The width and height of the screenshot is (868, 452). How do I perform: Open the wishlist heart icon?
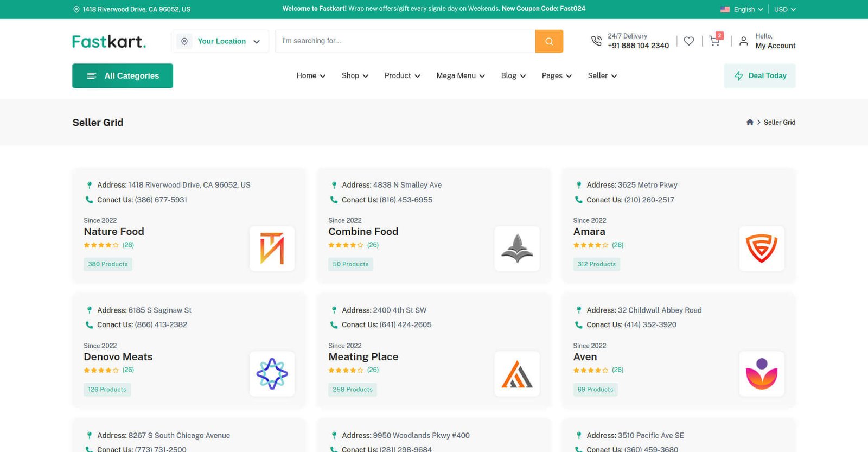pyautogui.click(x=688, y=41)
